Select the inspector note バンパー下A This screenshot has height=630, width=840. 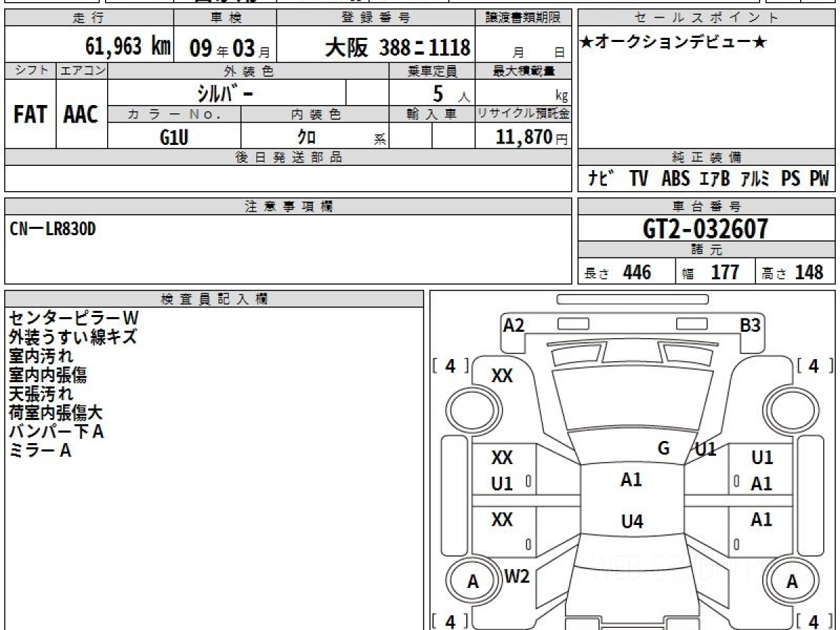click(x=56, y=432)
